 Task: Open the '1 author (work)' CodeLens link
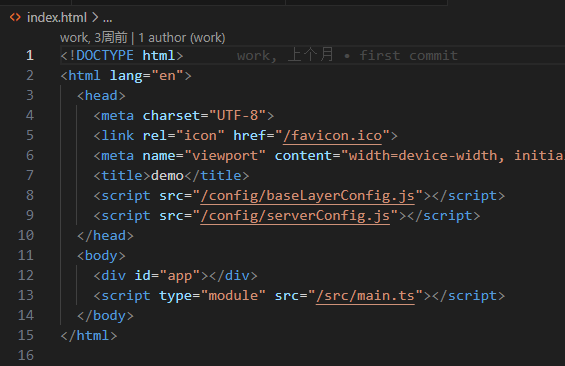(x=182, y=37)
